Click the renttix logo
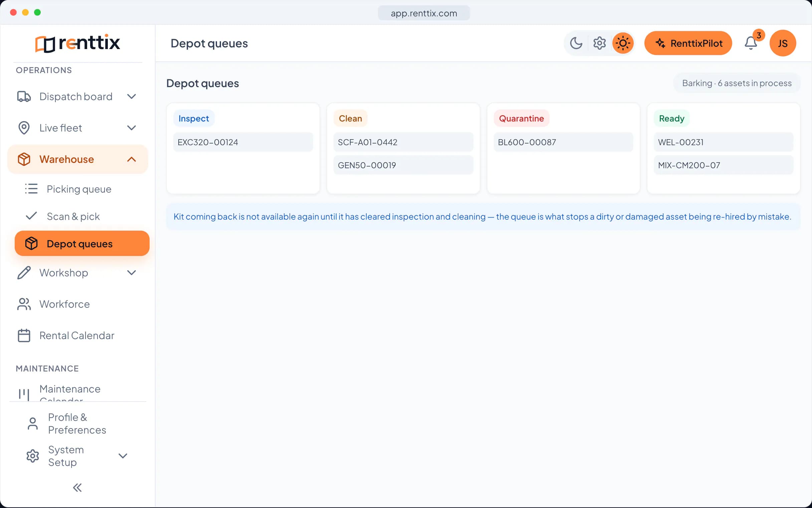The height and width of the screenshot is (508, 812). 78,43
